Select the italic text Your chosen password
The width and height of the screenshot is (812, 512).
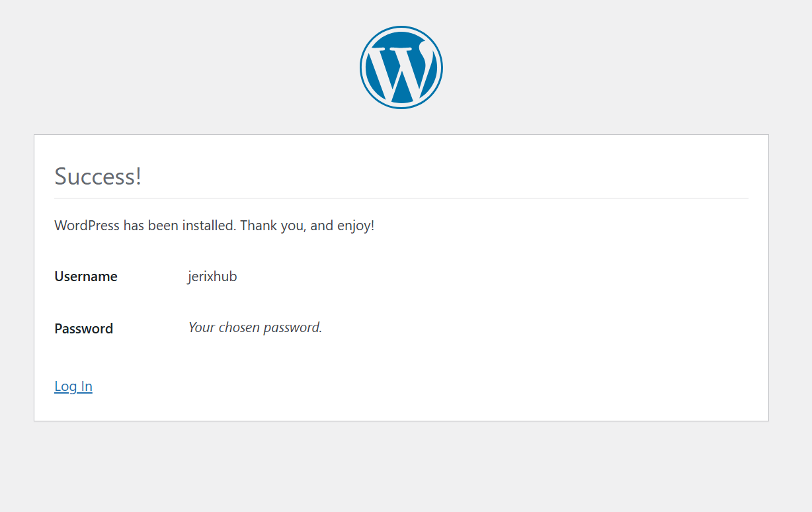click(255, 327)
